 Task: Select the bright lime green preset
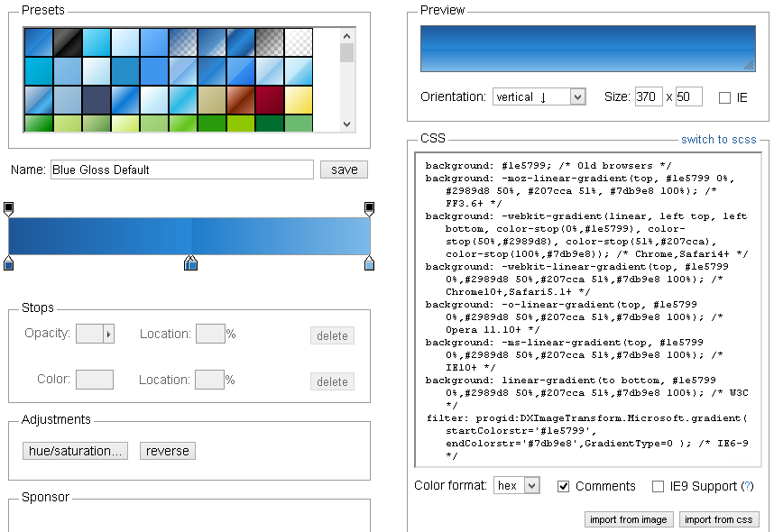[241, 124]
